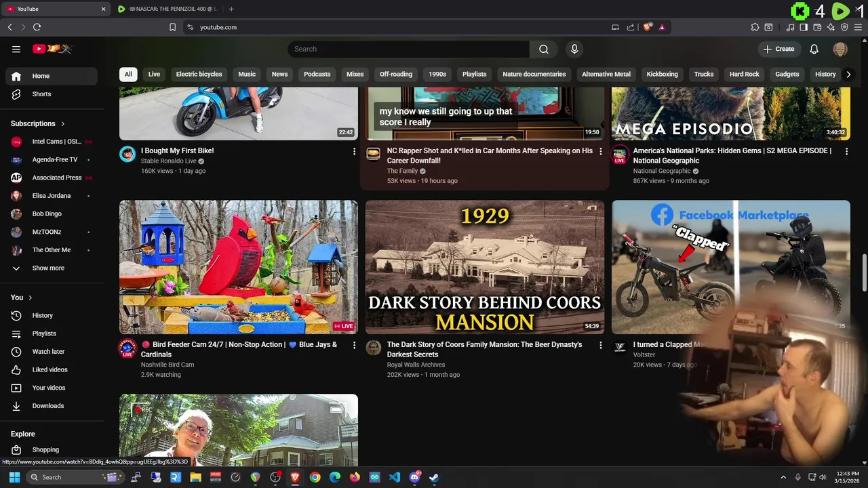Open Liked videos in sidebar
This screenshot has height=488, width=868.
pyautogui.click(x=52, y=370)
